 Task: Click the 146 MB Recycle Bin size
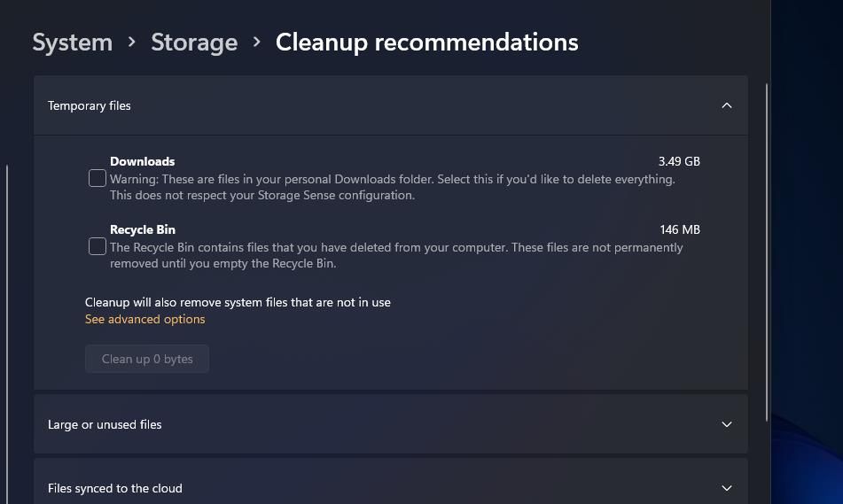click(680, 229)
